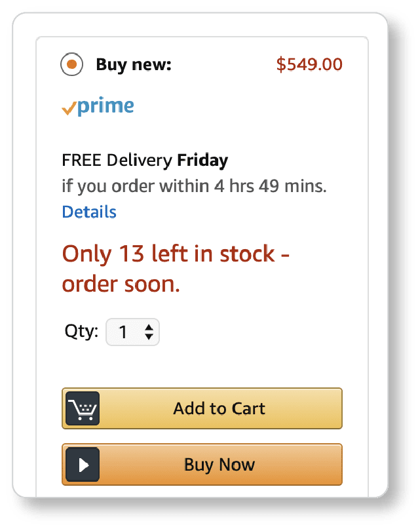
Task: Open the Details delivery link
Action: click(x=89, y=212)
